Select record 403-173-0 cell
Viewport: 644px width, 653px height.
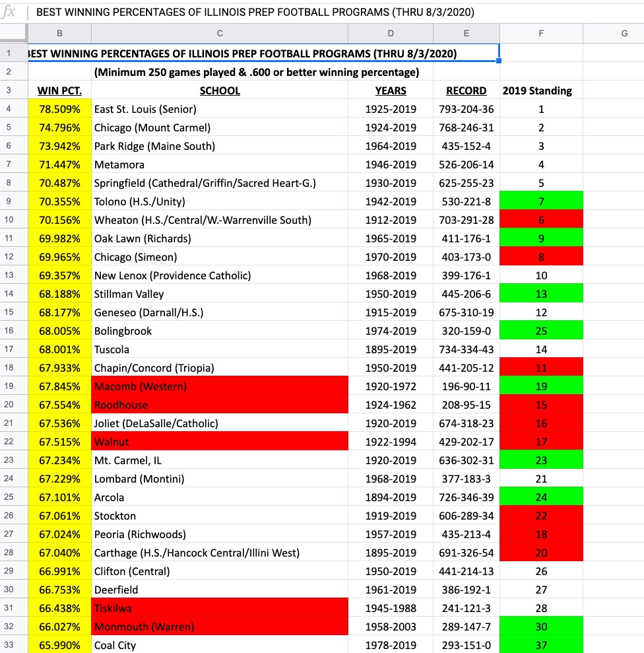(467, 257)
